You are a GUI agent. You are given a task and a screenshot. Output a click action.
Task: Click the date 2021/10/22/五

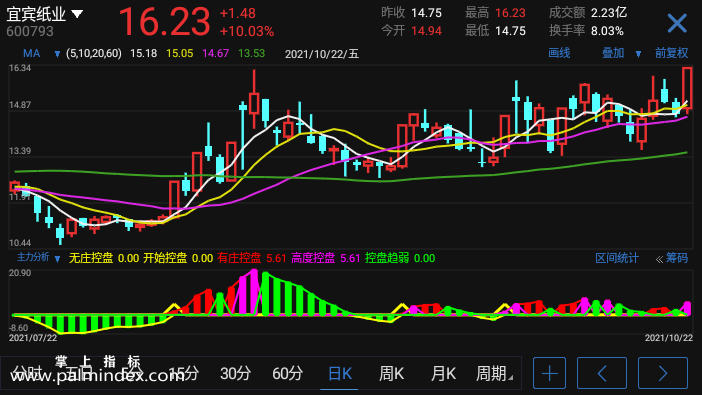[x=322, y=54]
